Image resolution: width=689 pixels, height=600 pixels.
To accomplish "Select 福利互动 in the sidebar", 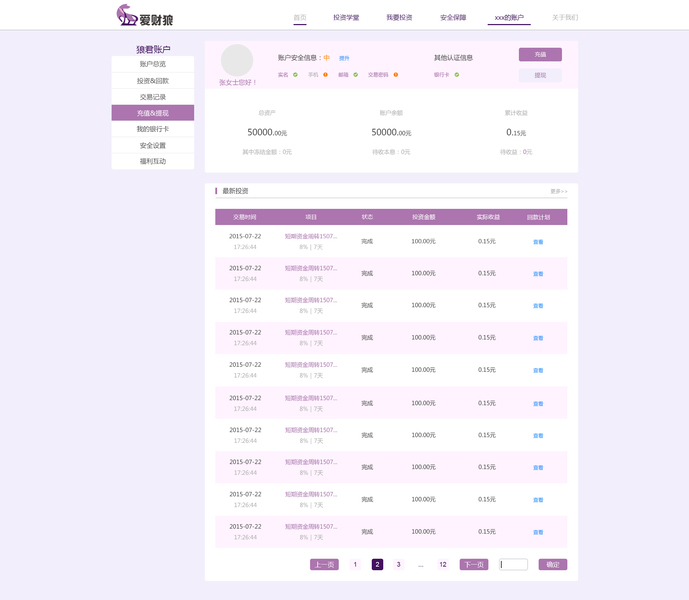I will 153,161.
